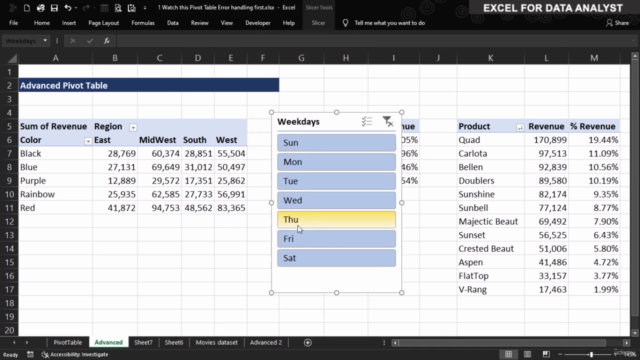Click the Tell me lightbulb icon
The image size is (640, 360).
tap(345, 23)
